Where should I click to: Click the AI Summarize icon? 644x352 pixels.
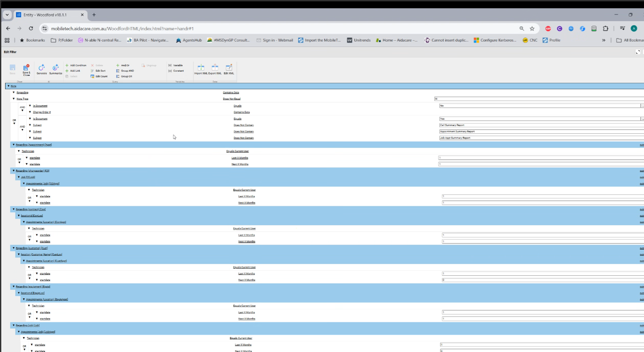click(56, 70)
